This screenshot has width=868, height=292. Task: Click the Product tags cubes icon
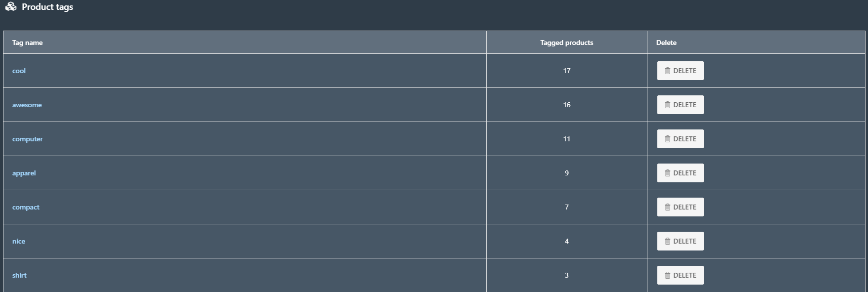[11, 6]
